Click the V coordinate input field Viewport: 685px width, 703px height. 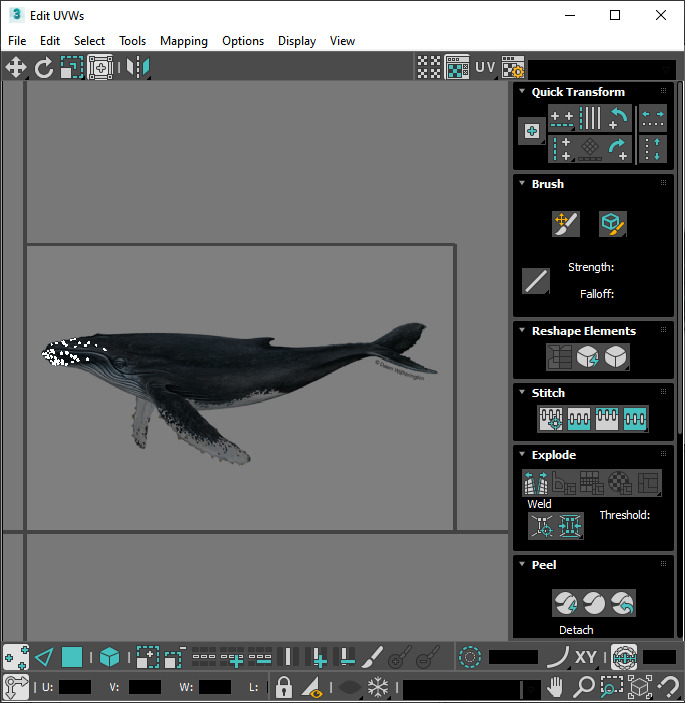(x=144, y=687)
